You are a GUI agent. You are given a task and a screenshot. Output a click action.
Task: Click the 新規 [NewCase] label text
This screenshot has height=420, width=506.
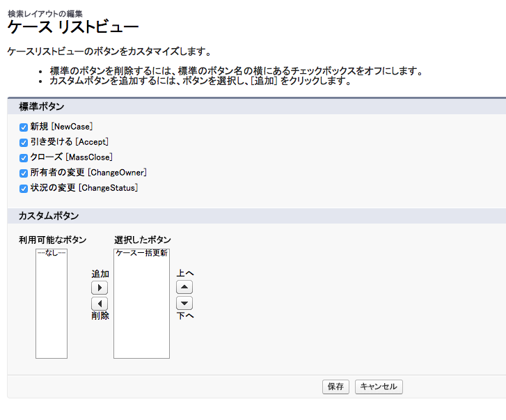click(61, 127)
